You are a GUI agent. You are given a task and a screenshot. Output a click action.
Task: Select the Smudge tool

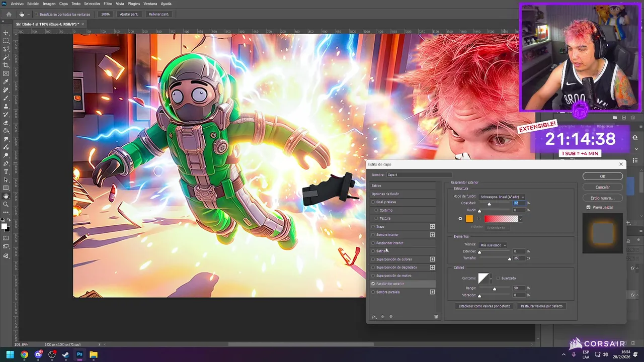(x=6, y=139)
